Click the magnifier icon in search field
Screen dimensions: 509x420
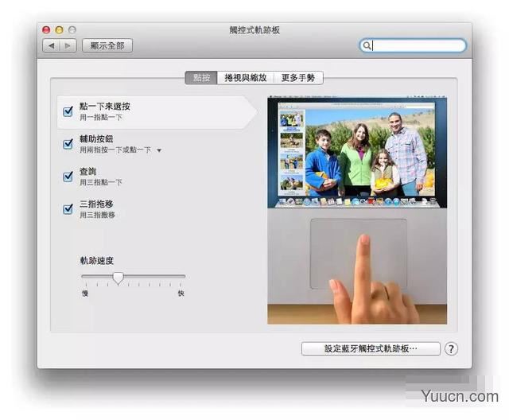(x=367, y=45)
